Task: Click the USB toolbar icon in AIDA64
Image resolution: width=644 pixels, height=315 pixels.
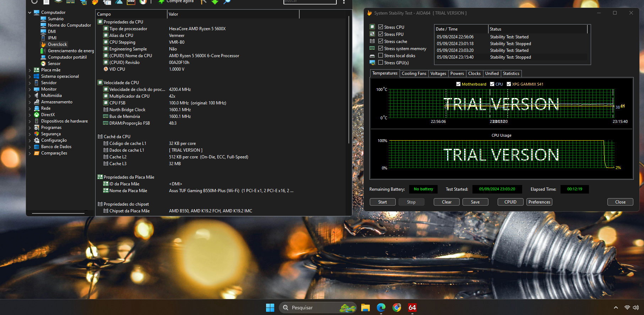Action: (x=131, y=1)
